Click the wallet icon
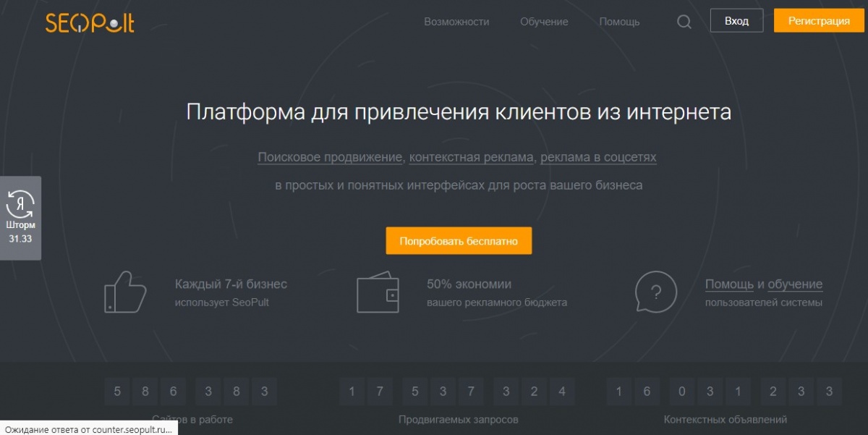This screenshot has width=868, height=435. (x=378, y=292)
